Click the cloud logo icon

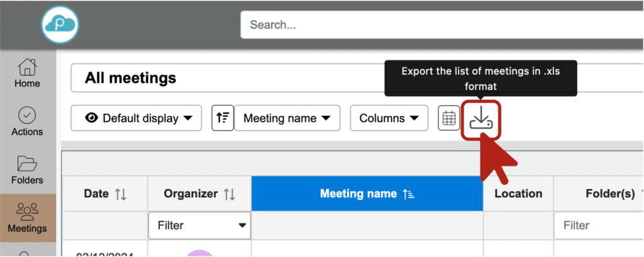(60, 25)
